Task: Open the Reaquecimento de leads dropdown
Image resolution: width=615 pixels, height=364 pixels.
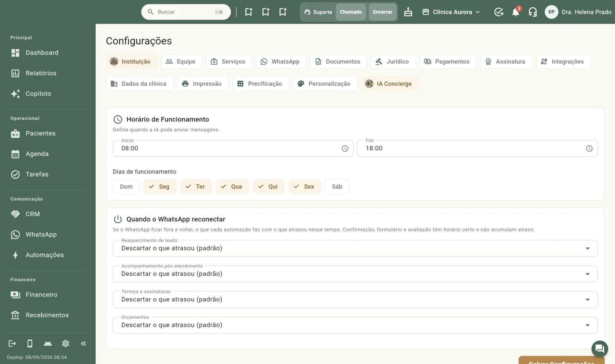Action: [355, 248]
